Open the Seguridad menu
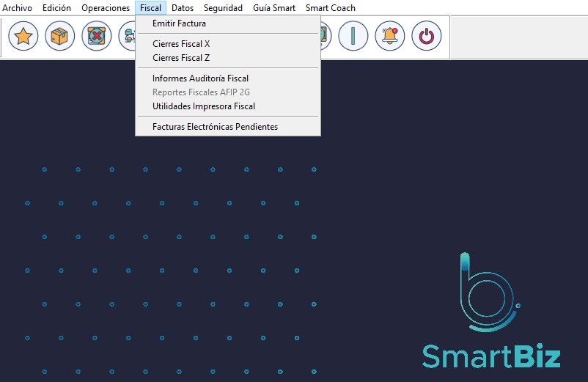Image resolution: width=588 pixels, height=382 pixels. click(223, 8)
